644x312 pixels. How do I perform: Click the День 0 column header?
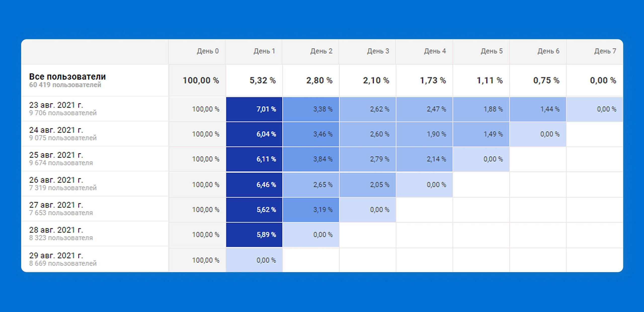click(208, 51)
